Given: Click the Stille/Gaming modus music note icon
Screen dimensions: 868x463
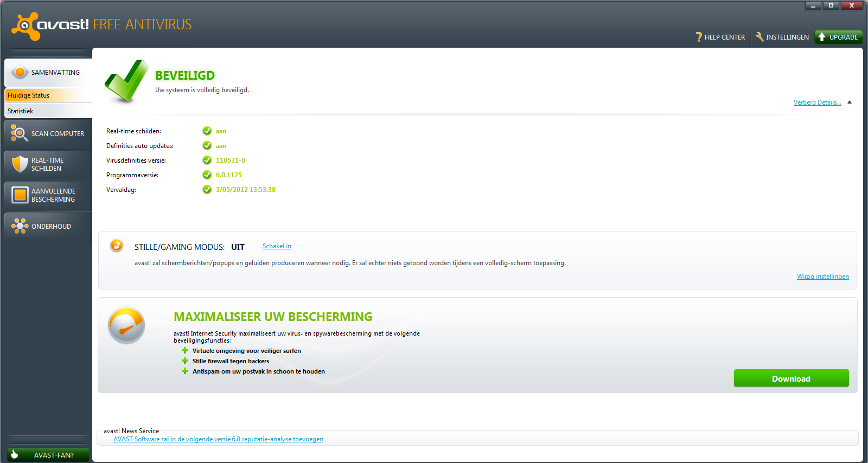Looking at the screenshot, I should pyautogui.click(x=117, y=246).
